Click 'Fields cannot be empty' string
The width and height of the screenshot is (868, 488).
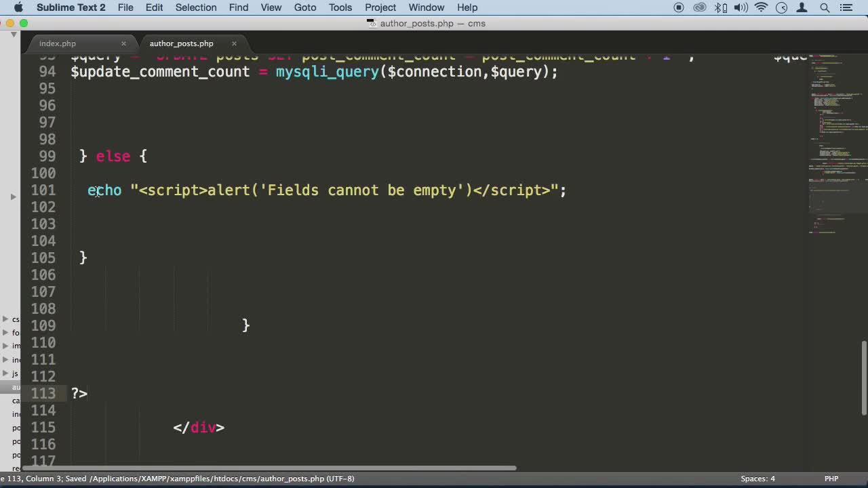tap(361, 190)
